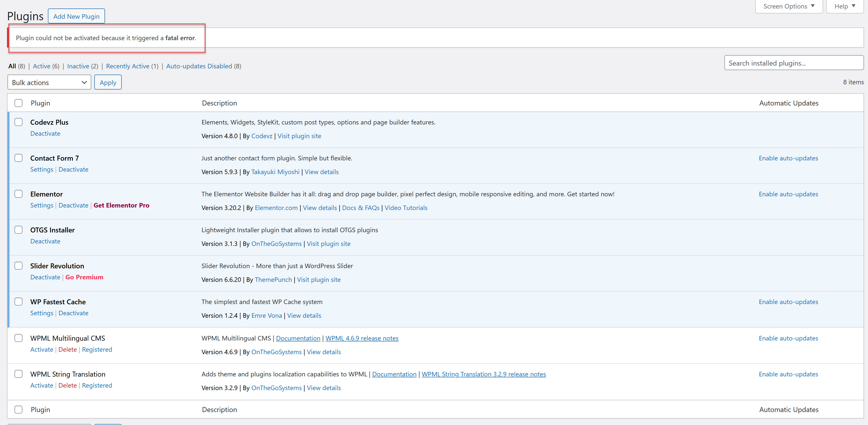Open Elementor Docs & FAQs link

[x=360, y=208]
